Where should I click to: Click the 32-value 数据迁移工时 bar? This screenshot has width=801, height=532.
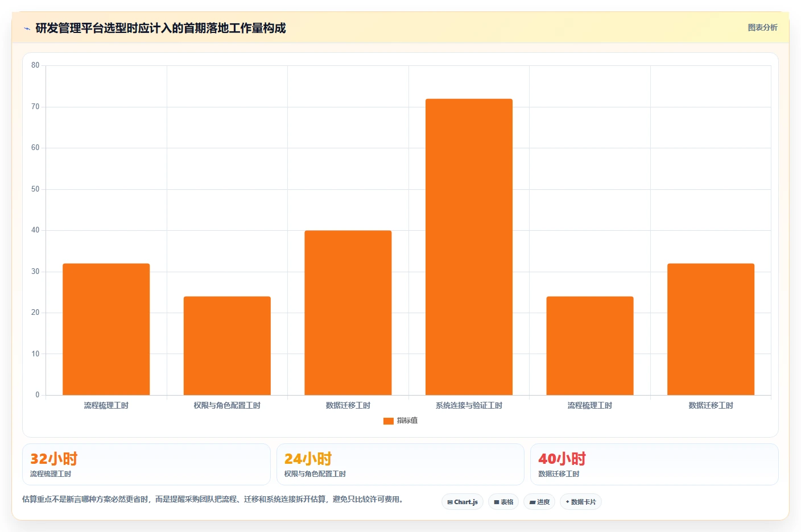pyautogui.click(x=711, y=329)
